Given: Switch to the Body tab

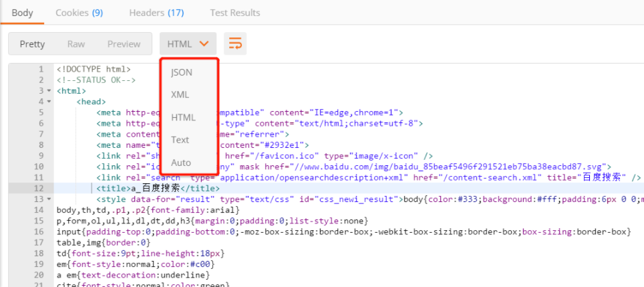Looking at the screenshot, I should pyautogui.click(x=22, y=13).
